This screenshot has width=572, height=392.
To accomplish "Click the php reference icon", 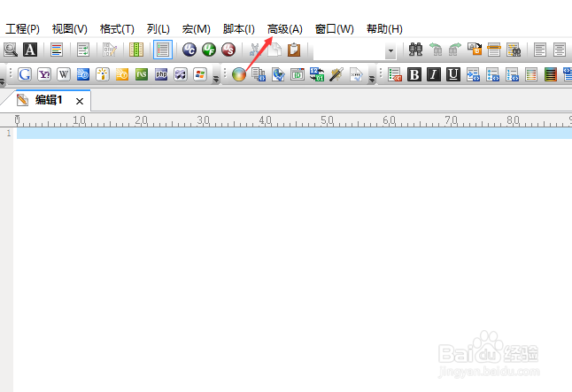I will pos(161,74).
